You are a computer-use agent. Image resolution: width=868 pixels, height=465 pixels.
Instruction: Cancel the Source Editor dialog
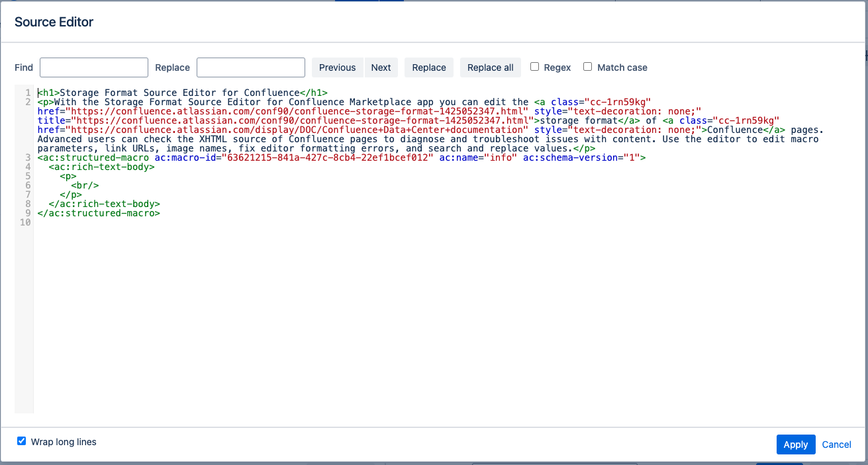point(837,444)
